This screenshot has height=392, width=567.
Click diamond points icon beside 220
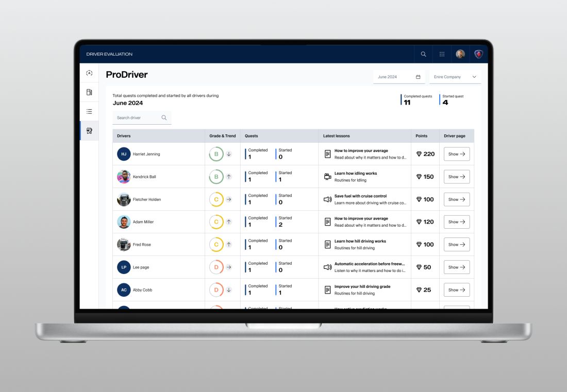pyautogui.click(x=419, y=154)
